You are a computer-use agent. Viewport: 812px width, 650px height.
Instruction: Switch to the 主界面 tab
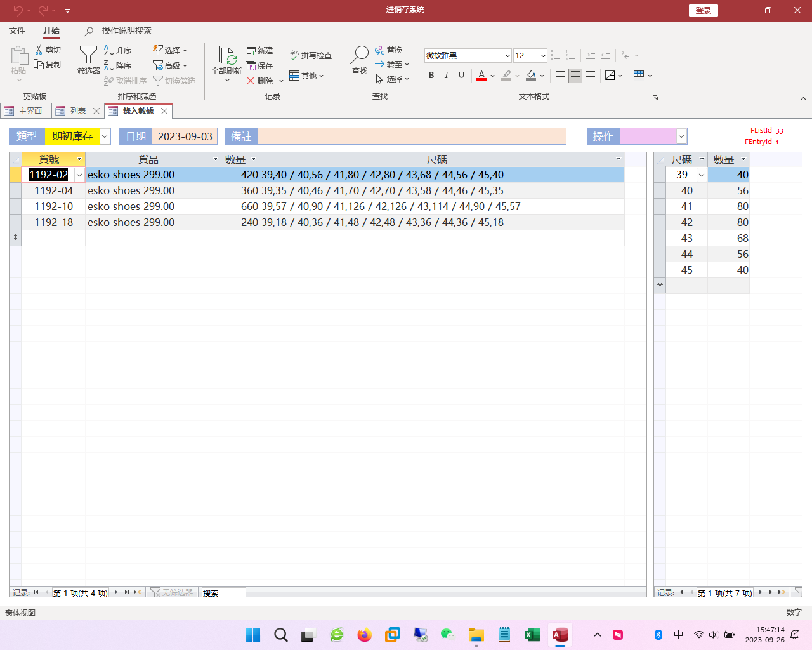point(24,111)
